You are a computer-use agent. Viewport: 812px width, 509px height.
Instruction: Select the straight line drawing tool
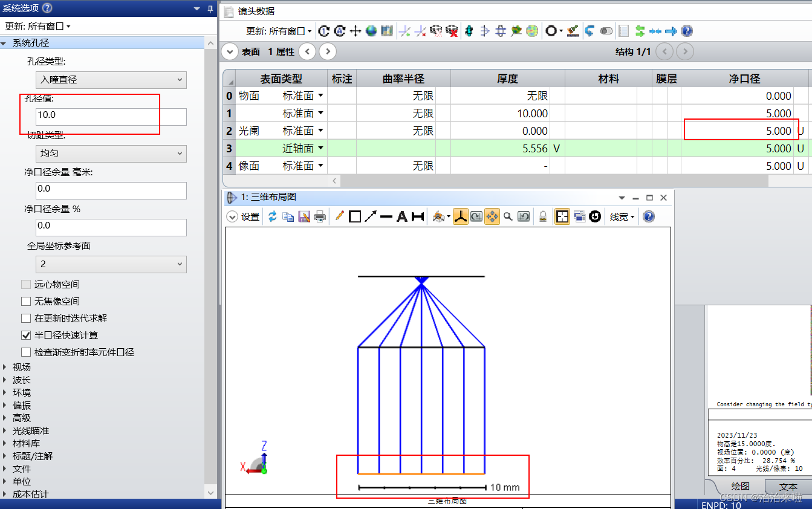(386, 216)
